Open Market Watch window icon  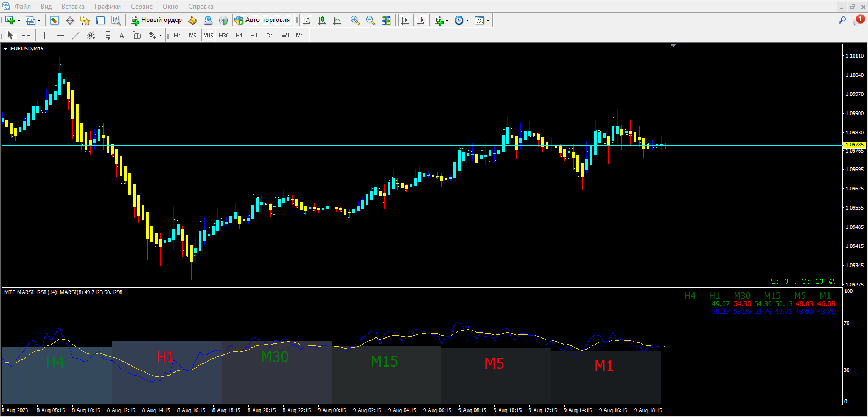pyautogui.click(x=54, y=20)
